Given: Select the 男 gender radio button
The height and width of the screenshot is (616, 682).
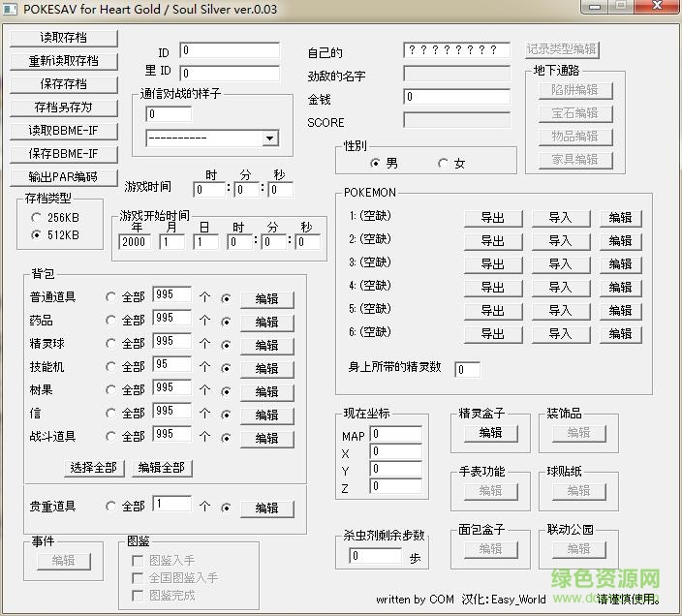Looking at the screenshot, I should [376, 164].
